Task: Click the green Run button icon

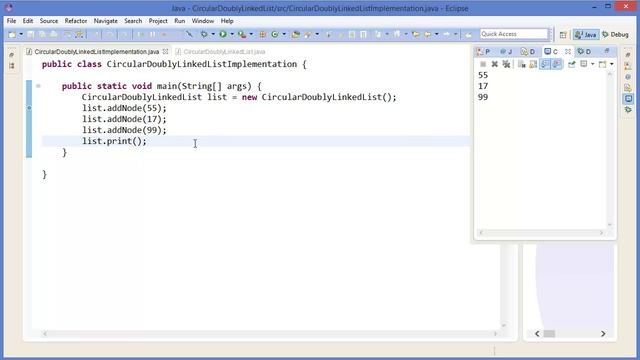Action: (x=223, y=35)
